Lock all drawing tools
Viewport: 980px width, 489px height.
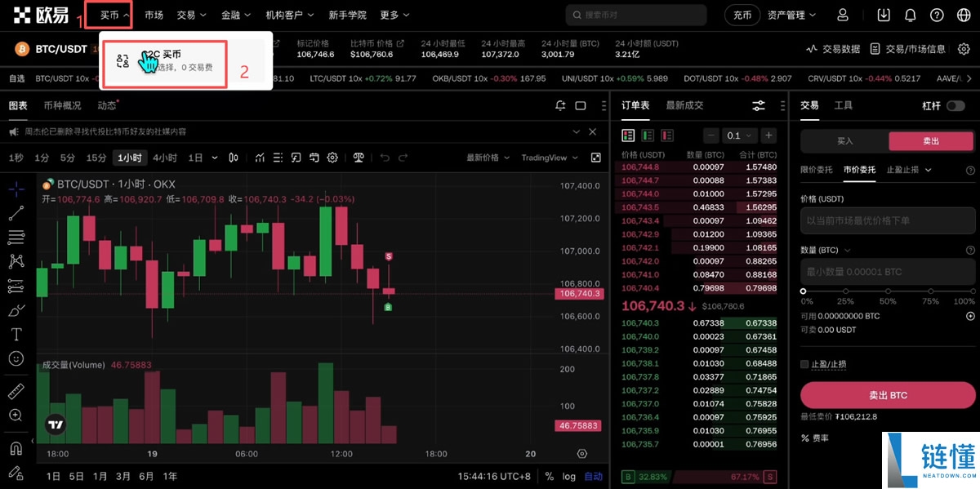pyautogui.click(x=16, y=472)
